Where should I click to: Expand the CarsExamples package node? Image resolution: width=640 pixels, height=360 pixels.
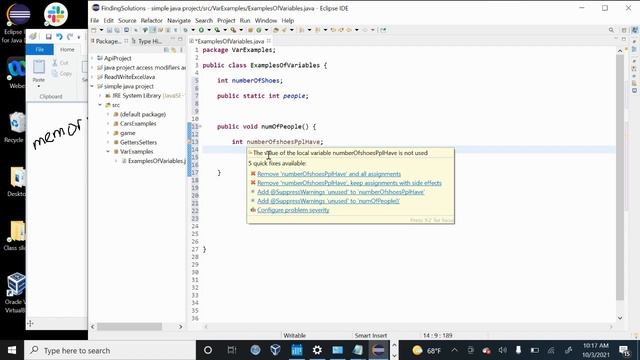(x=109, y=124)
